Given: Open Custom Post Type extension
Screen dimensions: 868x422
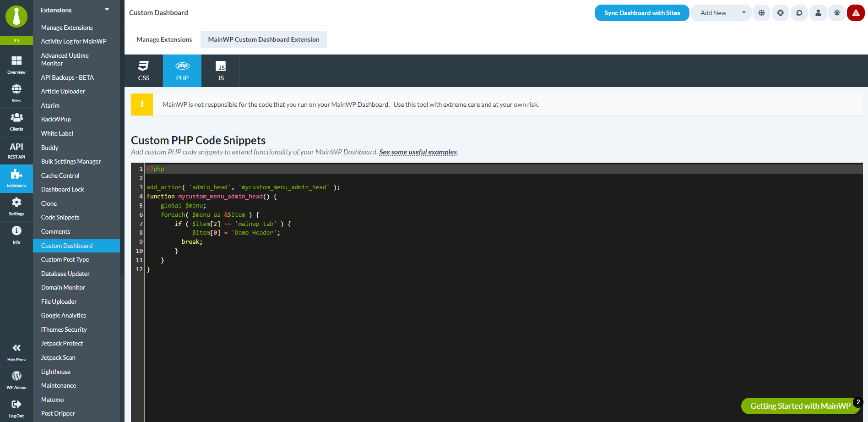Looking at the screenshot, I should 65,259.
